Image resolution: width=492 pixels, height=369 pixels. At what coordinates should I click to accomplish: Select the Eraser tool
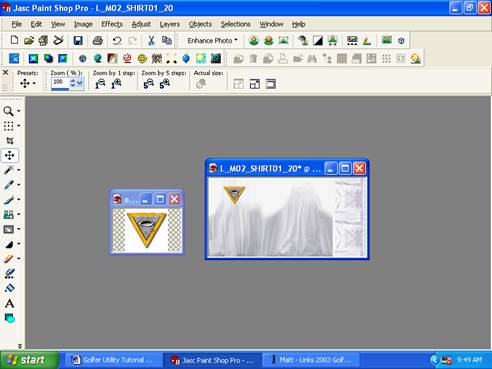click(x=9, y=259)
